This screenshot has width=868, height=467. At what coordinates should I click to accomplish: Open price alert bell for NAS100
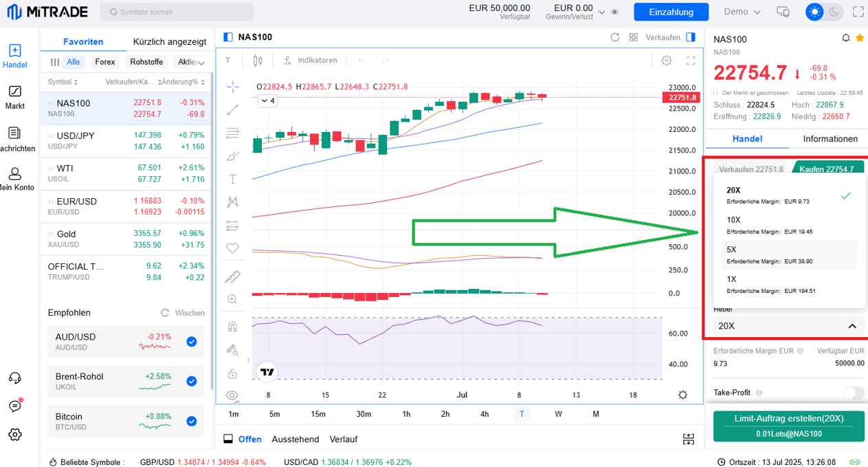click(846, 38)
